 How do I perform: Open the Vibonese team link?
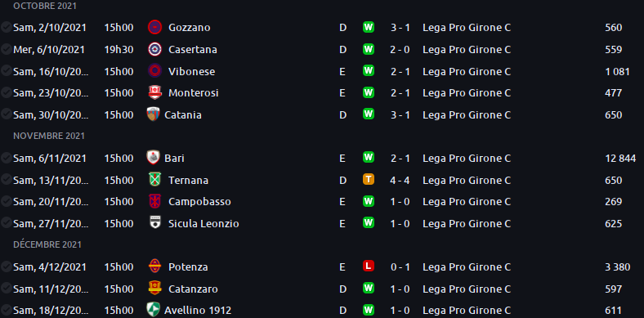tap(191, 71)
